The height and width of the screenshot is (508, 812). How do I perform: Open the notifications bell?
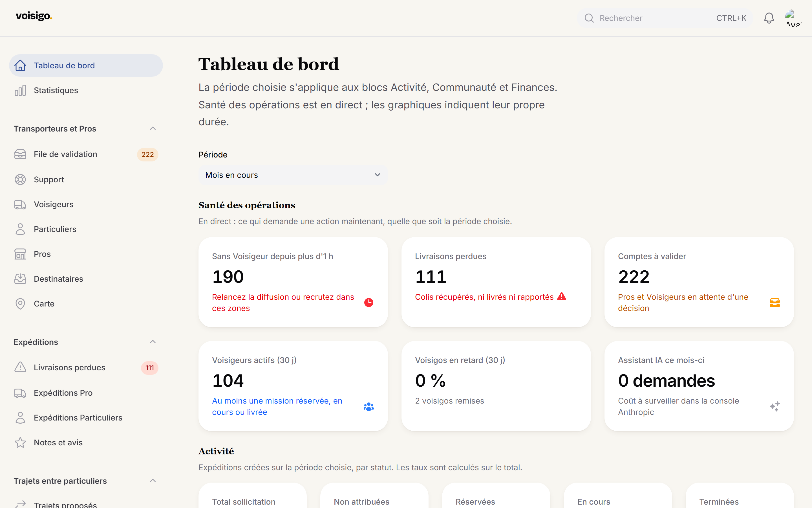[769, 18]
